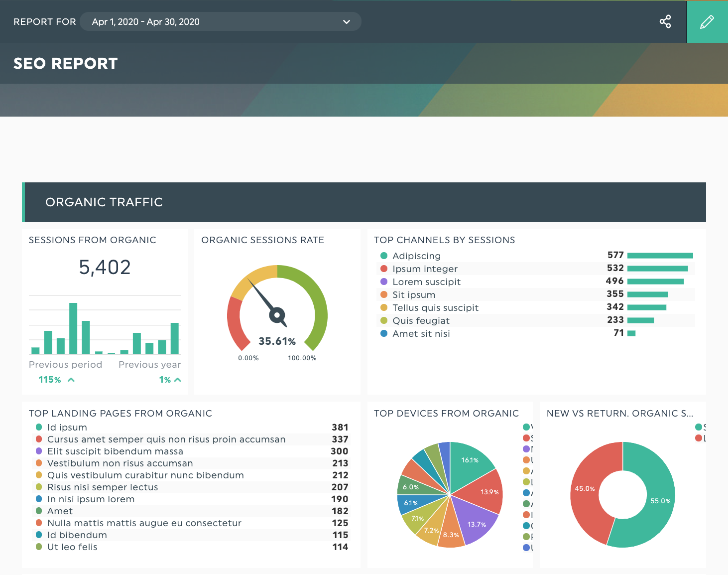Click the teal dot beside Id bibendum

pyautogui.click(x=38, y=535)
